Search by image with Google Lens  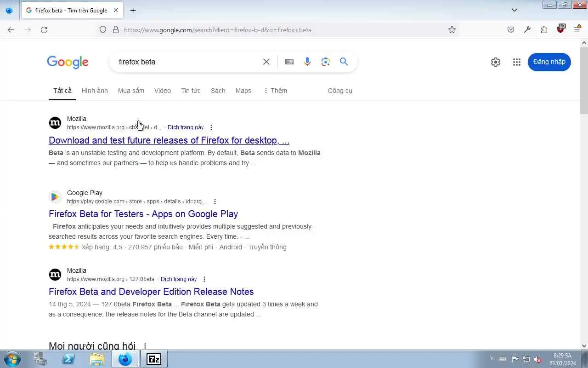point(326,62)
